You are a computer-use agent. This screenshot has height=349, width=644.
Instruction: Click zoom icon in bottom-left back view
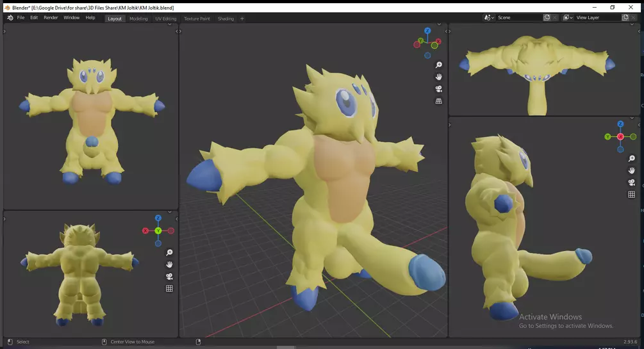pyautogui.click(x=170, y=253)
